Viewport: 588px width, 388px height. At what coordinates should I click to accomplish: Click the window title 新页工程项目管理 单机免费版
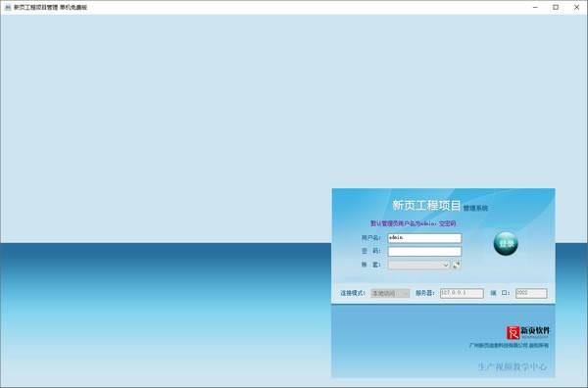pos(51,7)
